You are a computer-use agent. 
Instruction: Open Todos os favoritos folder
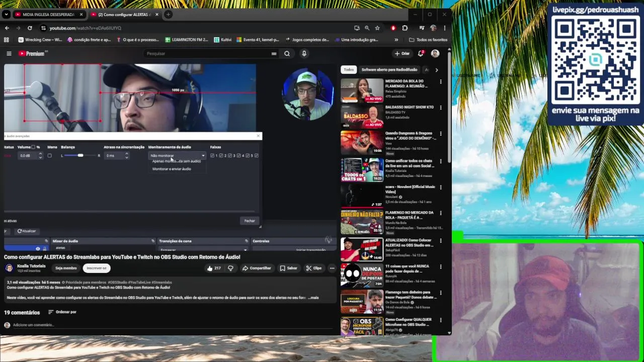428,40
